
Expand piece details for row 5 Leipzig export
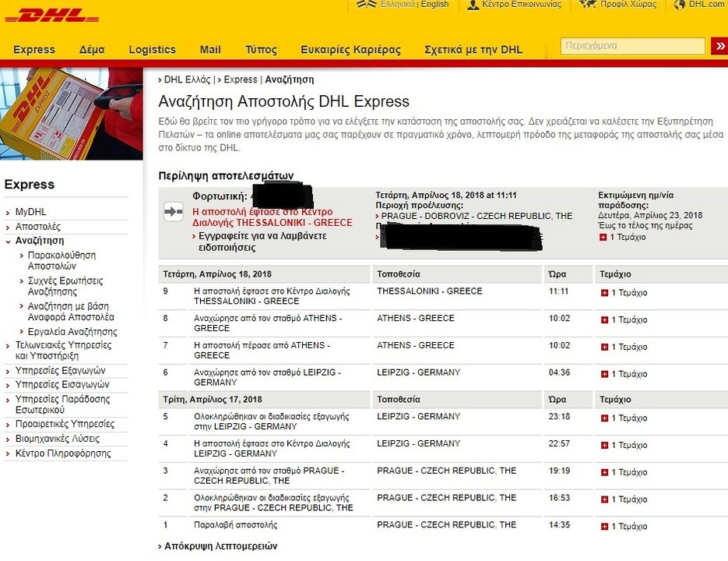(x=604, y=418)
